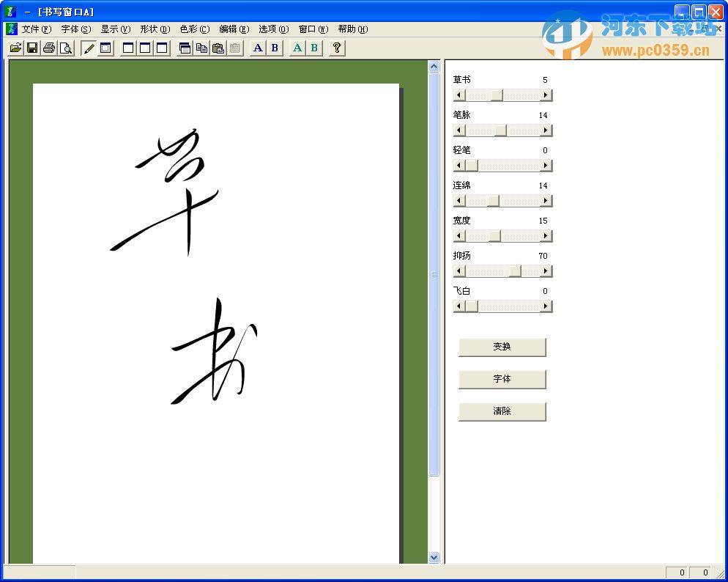Click the cascade windows icon on the toolbar

pos(187,48)
